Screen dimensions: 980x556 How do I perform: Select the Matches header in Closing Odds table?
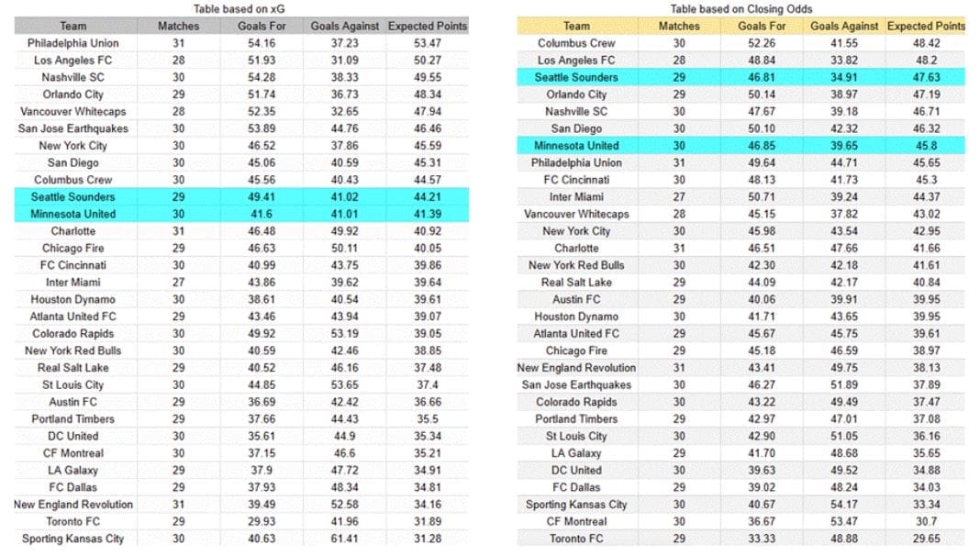(x=679, y=27)
